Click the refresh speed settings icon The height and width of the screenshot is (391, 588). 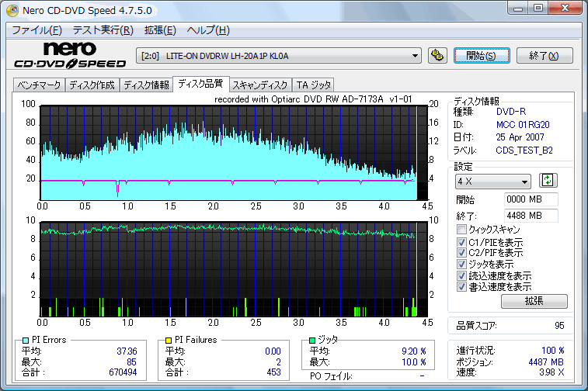(x=548, y=181)
